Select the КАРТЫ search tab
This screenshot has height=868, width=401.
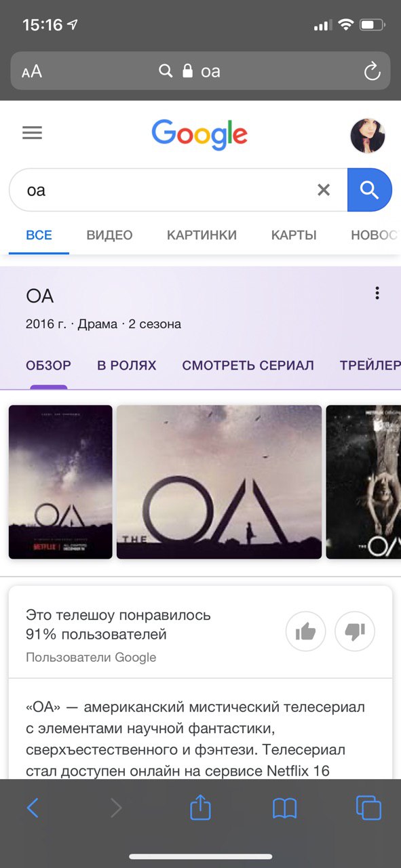(x=294, y=235)
